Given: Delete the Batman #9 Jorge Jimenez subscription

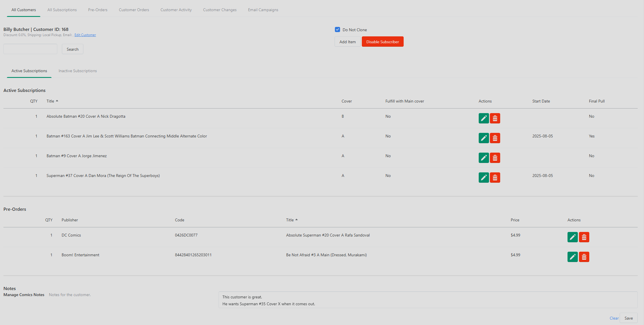Looking at the screenshot, I should coord(495,158).
